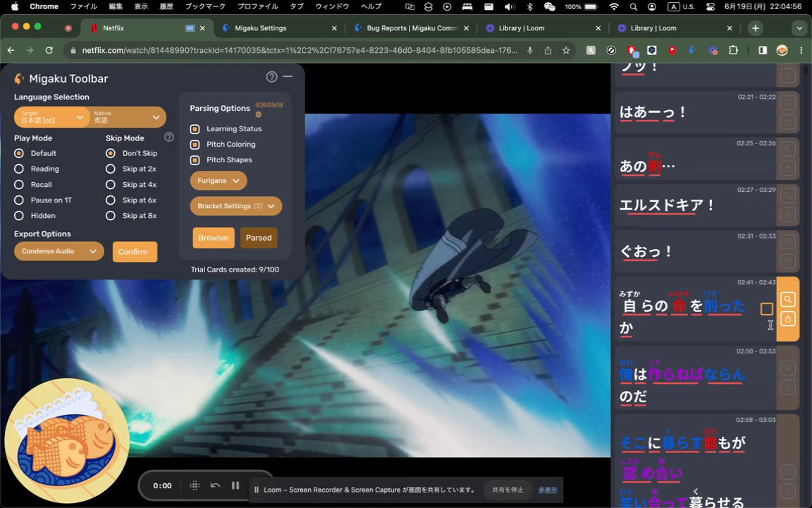
Task: Tick the checkbox on the 自らの命を削ったか subtitle
Action: pos(766,309)
